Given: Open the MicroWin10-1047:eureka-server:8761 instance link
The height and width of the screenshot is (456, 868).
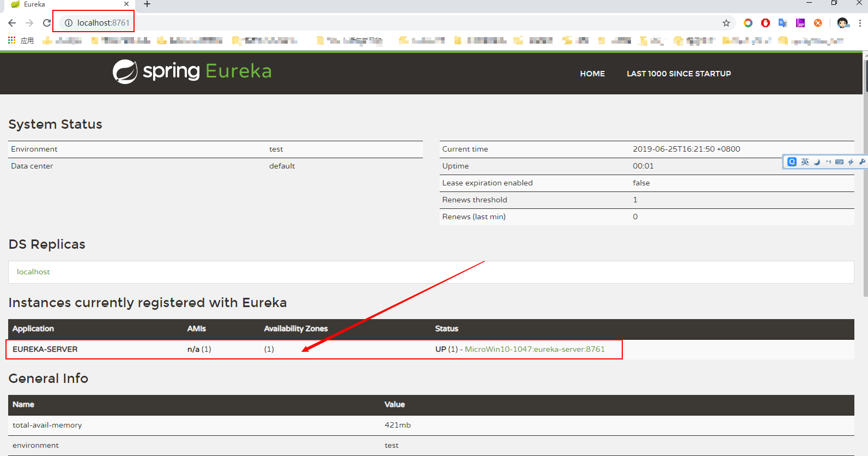Looking at the screenshot, I should 535,349.
